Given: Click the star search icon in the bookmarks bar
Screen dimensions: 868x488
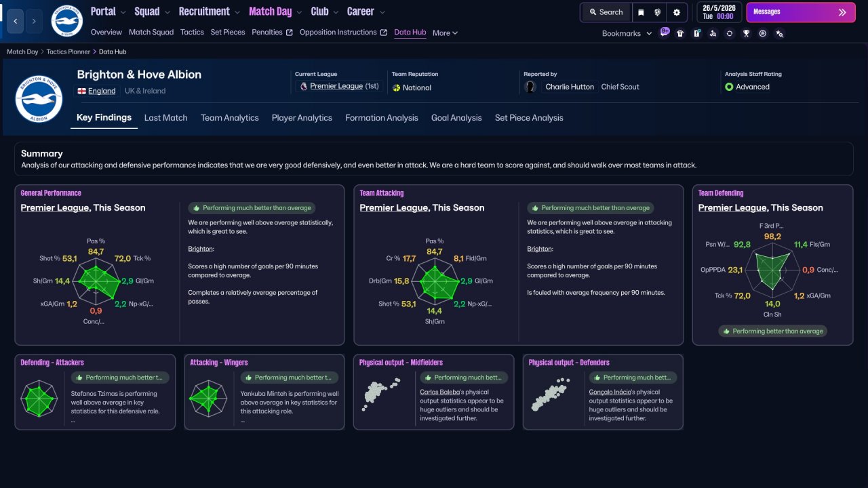Looking at the screenshot, I should [x=779, y=33].
